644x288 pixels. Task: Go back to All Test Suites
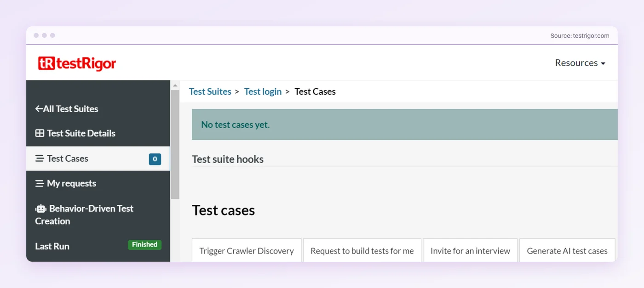[x=67, y=109]
